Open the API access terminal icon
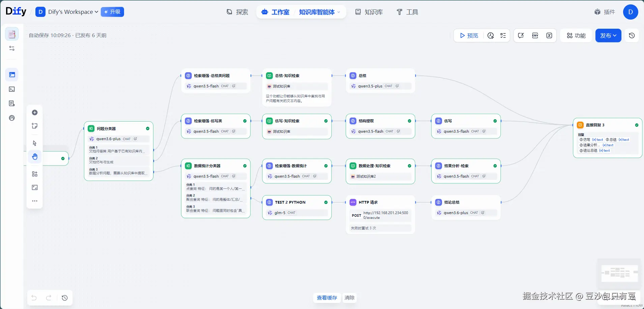644x309 pixels. [12, 89]
